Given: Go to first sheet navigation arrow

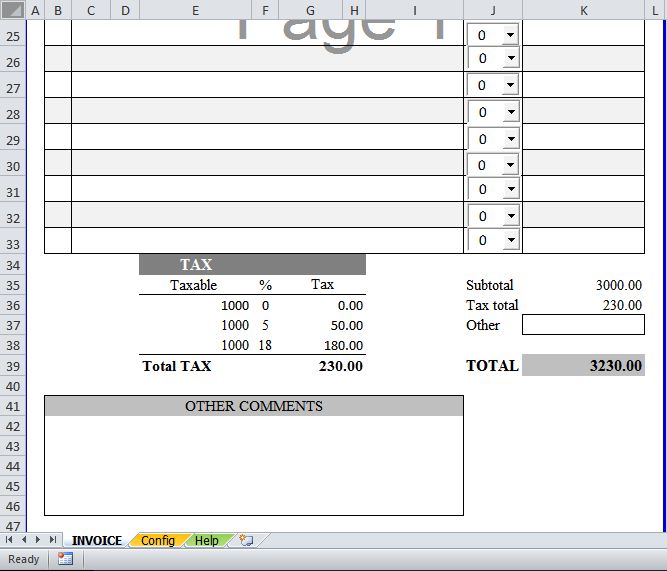Looking at the screenshot, I should click(x=10, y=540).
